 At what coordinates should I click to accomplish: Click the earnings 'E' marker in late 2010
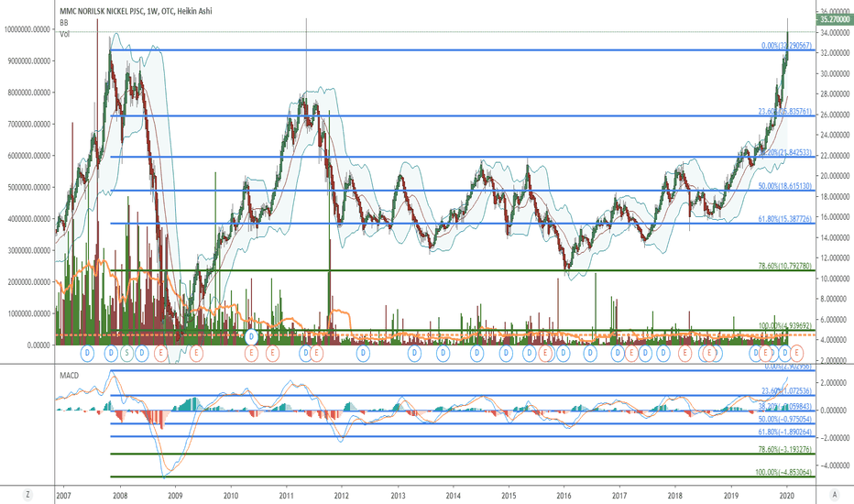(272, 353)
